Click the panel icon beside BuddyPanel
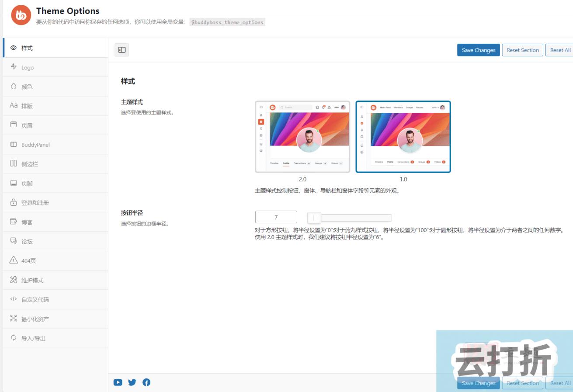 tap(14, 145)
